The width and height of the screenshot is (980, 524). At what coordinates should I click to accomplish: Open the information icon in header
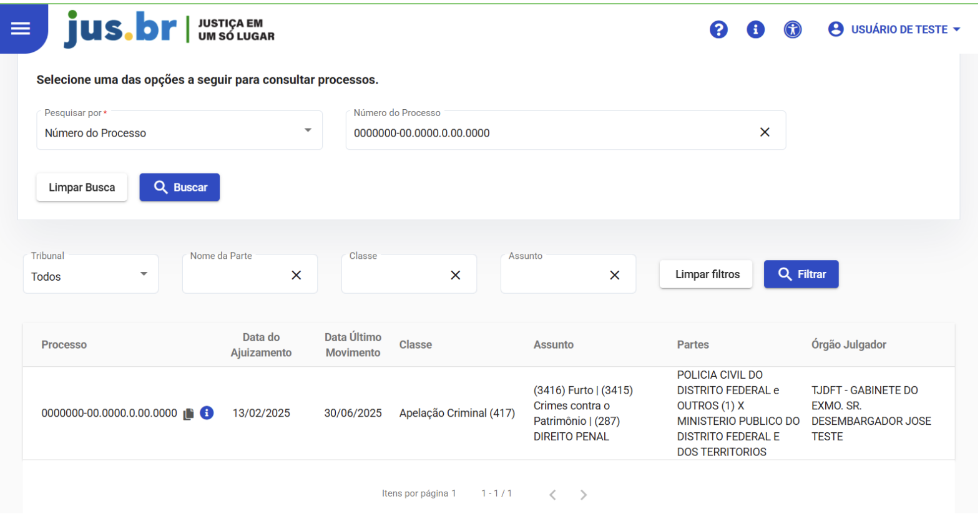pos(755,29)
